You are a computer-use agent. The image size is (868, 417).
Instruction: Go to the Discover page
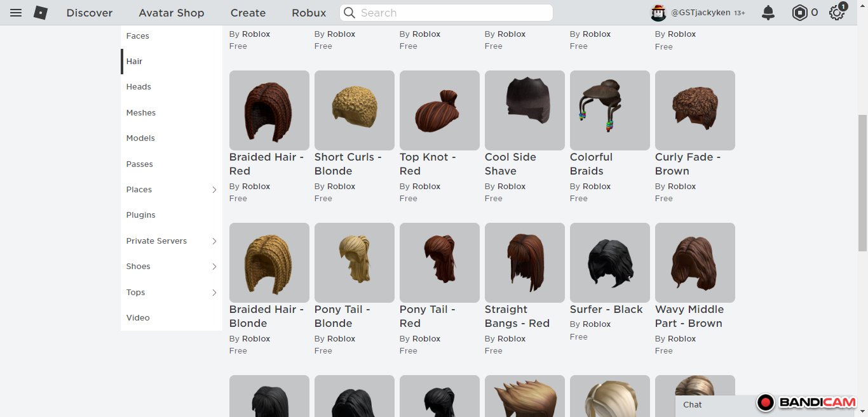(x=90, y=13)
